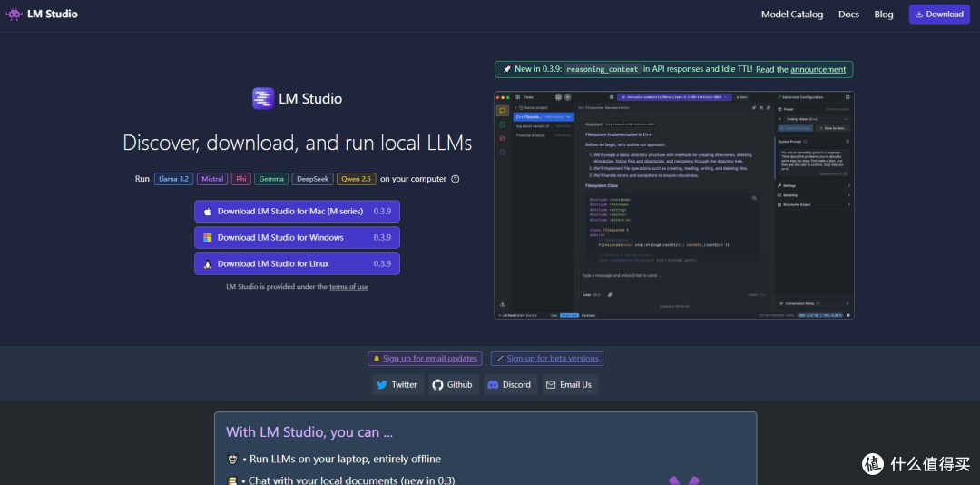The width and height of the screenshot is (980, 485).
Task: Open the terms of use link
Action: (x=348, y=287)
